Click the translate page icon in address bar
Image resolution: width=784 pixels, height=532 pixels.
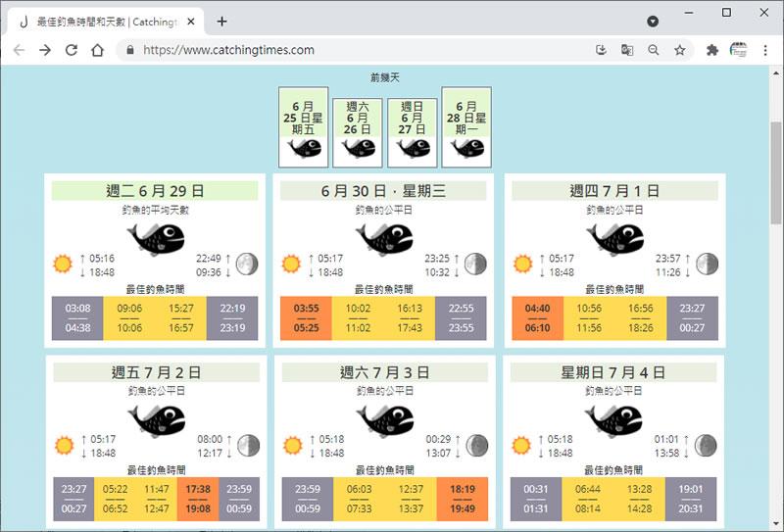627,50
